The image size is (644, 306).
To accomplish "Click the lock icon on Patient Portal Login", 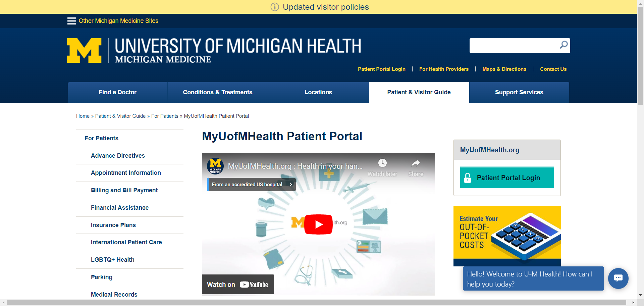I will point(468,178).
